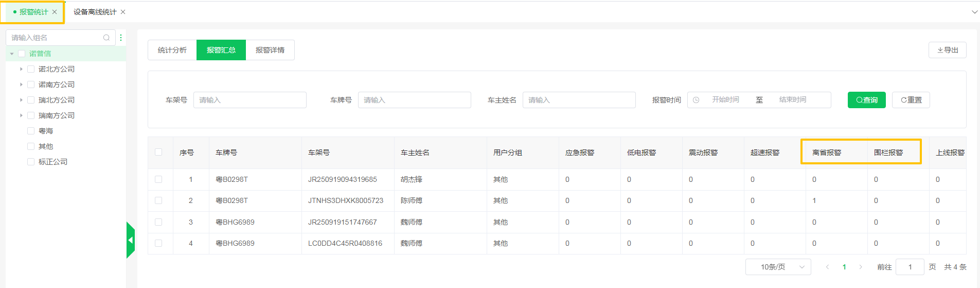Close the 报警统计 tab
Screen dimensions: 980x288
tap(55, 12)
